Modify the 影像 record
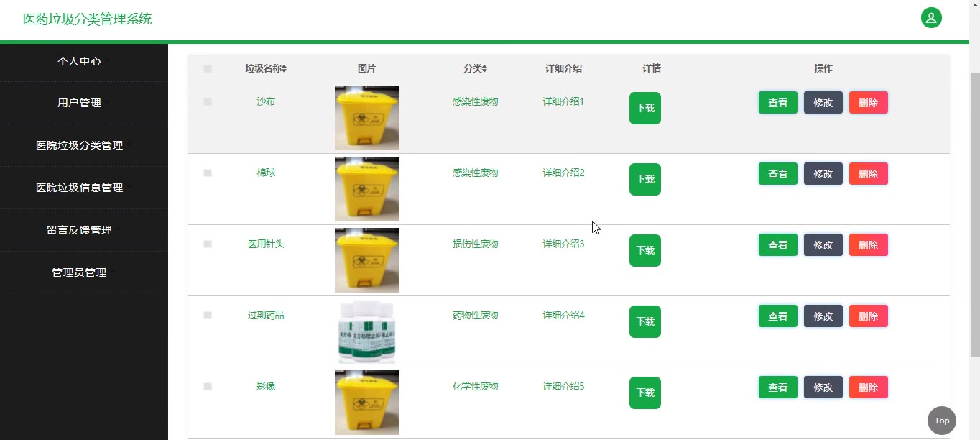This screenshot has width=980, height=440. click(823, 388)
